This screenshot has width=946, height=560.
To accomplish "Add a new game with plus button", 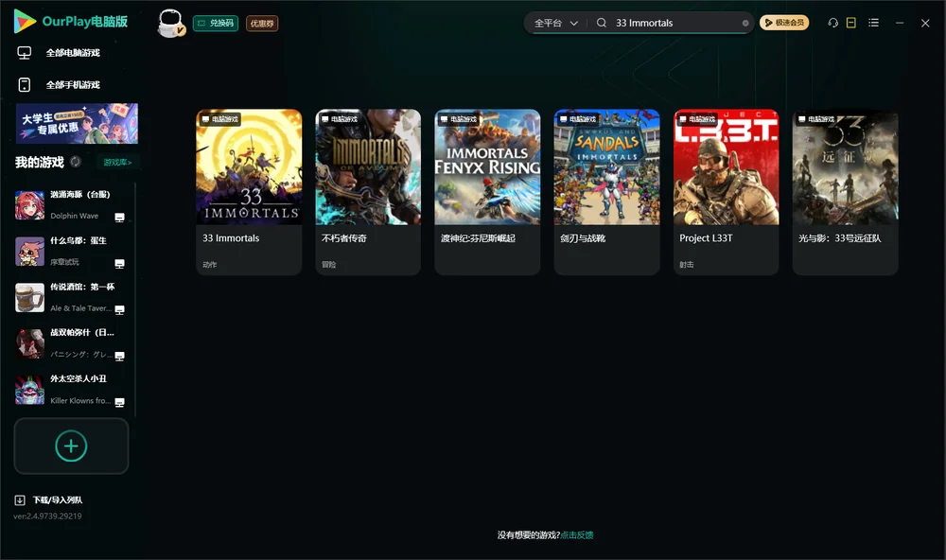I will 71,446.
